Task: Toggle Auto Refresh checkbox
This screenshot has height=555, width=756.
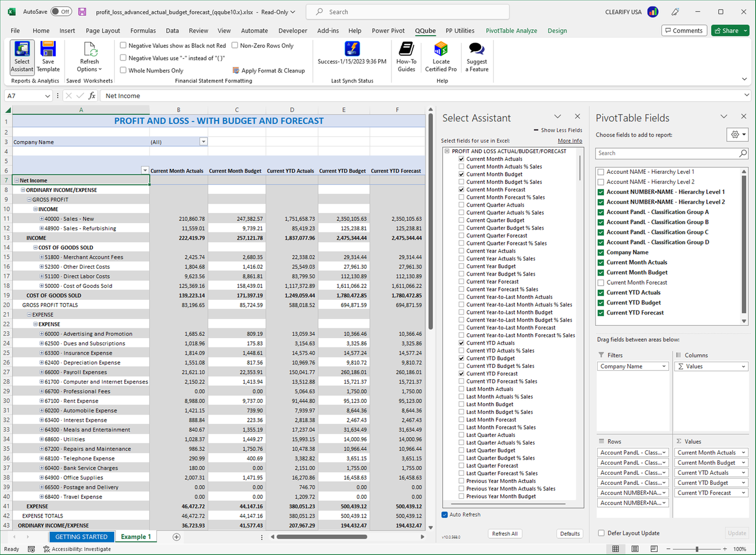Action: pos(445,515)
